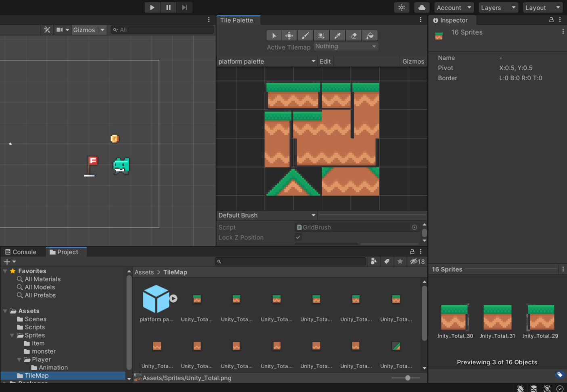Choose the Move selection tool in Tile Palette
Viewport: 567px width, 392px height.
(289, 36)
